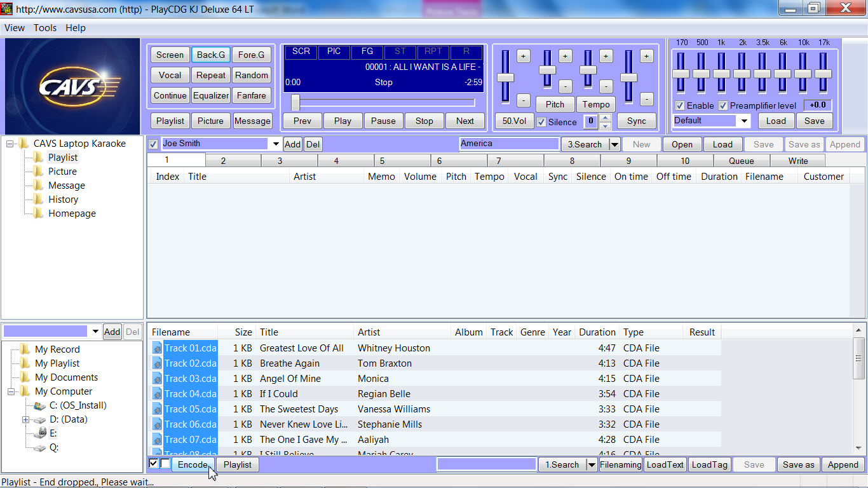Click the CAVS logo image
The height and width of the screenshot is (488, 868).
pos(72,86)
